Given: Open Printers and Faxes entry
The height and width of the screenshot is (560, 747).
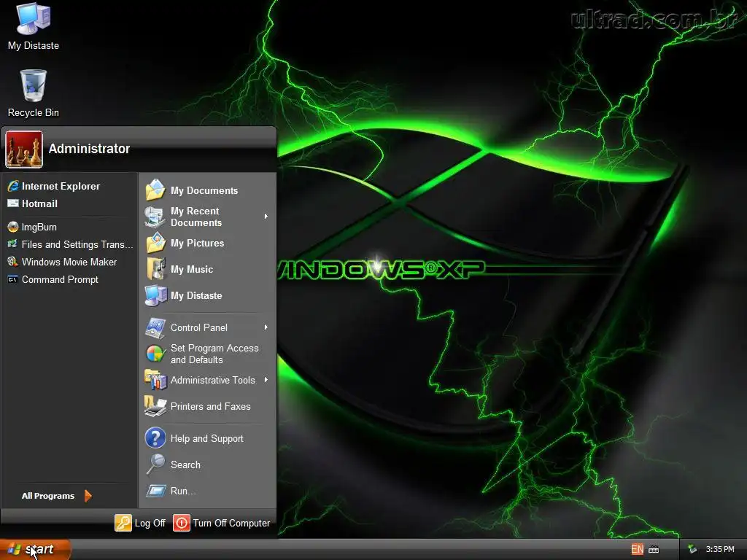Looking at the screenshot, I should [x=208, y=406].
